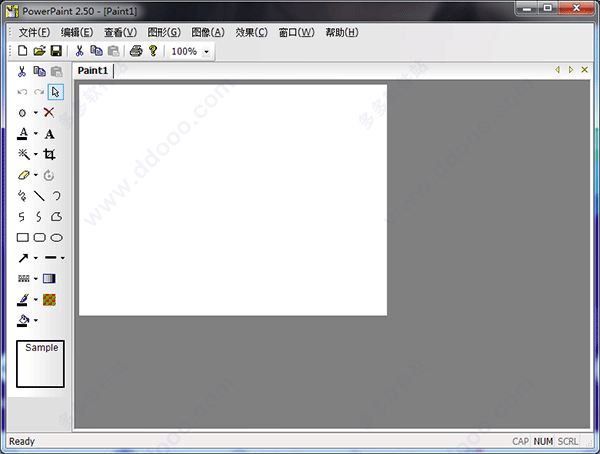Open the 窗口(W) menu
This screenshot has height=454, width=600.
click(297, 32)
